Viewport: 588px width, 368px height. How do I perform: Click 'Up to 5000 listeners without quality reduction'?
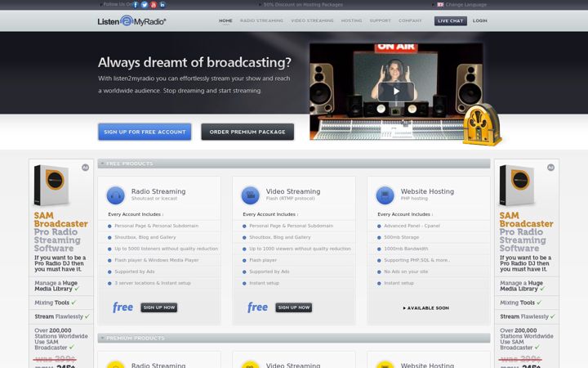click(x=166, y=249)
